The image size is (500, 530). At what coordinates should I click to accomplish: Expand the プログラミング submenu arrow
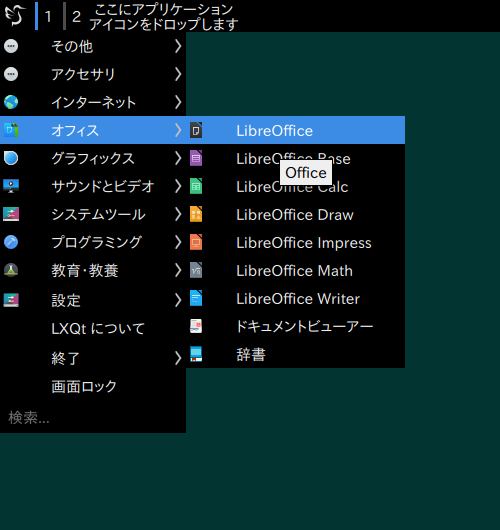[178, 242]
